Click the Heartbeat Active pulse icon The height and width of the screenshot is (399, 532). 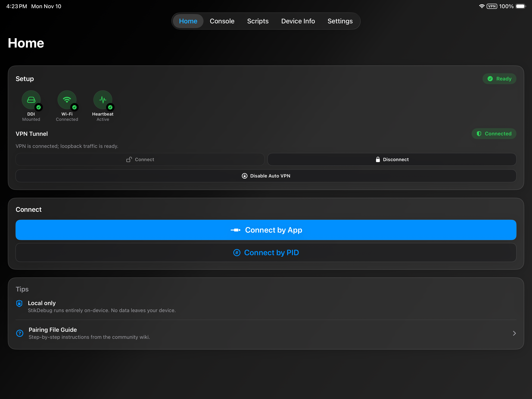coord(103,100)
